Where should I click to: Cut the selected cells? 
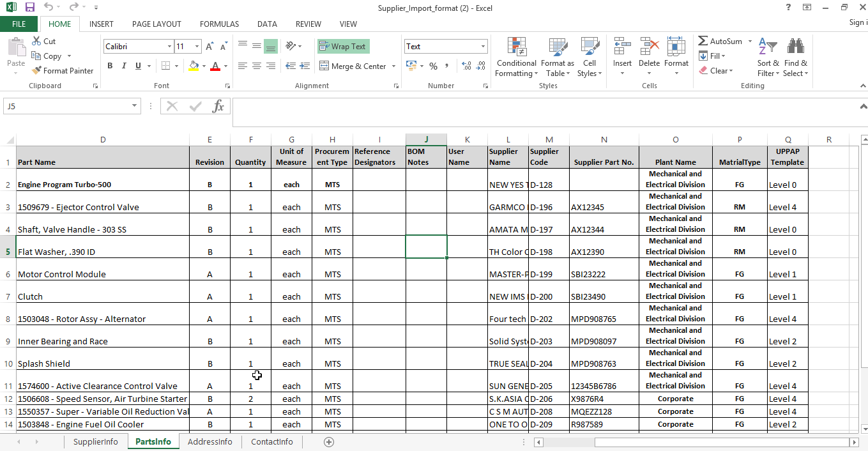(x=43, y=41)
